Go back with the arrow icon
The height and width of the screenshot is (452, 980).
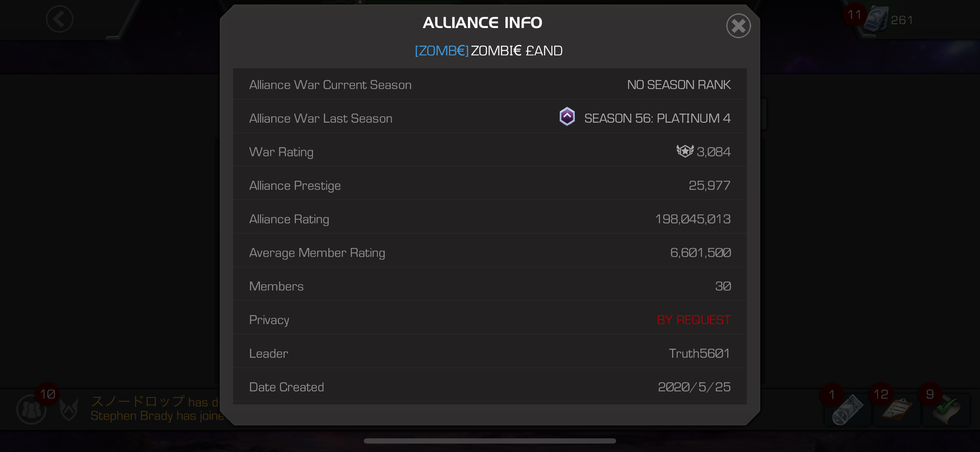pos(59,19)
